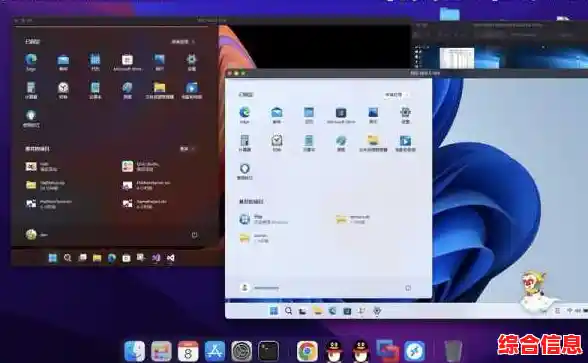Open Notepad in the dark Start menu
Screen dimensions: 588x363
click(x=95, y=87)
